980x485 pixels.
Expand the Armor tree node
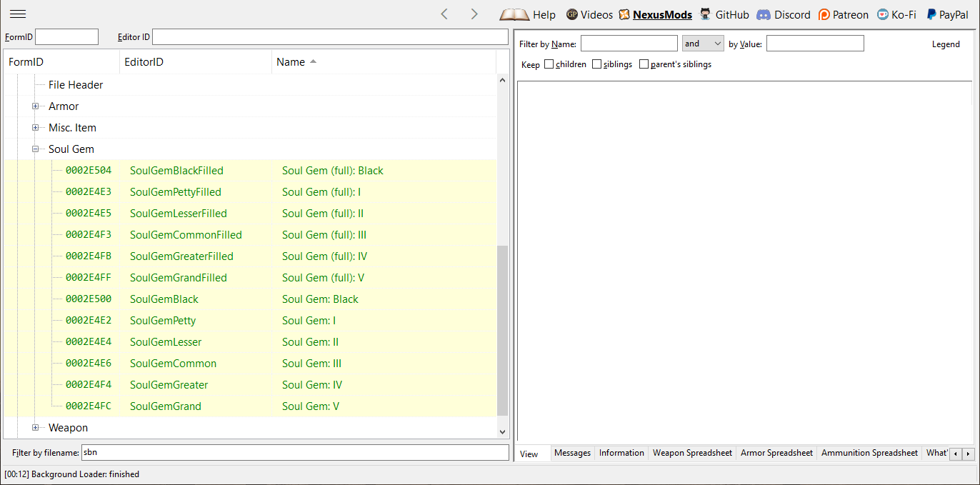(x=35, y=106)
